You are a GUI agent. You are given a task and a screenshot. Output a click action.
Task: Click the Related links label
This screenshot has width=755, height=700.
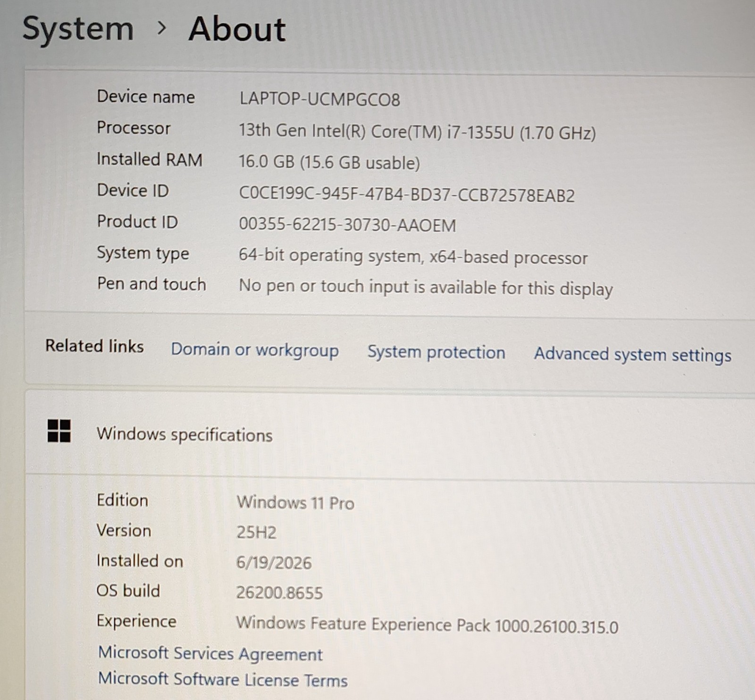coord(94,346)
